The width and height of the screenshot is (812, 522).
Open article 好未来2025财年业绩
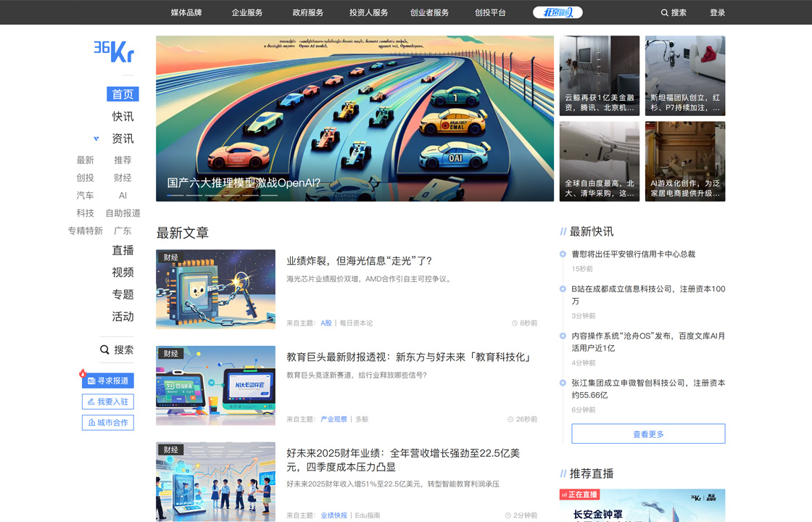(x=403, y=460)
